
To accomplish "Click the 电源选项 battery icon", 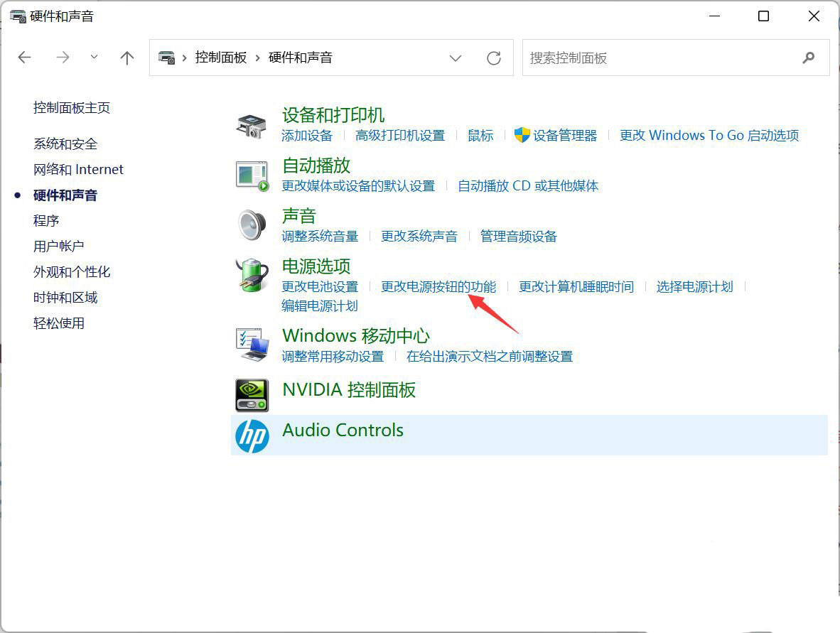I will 252,275.
